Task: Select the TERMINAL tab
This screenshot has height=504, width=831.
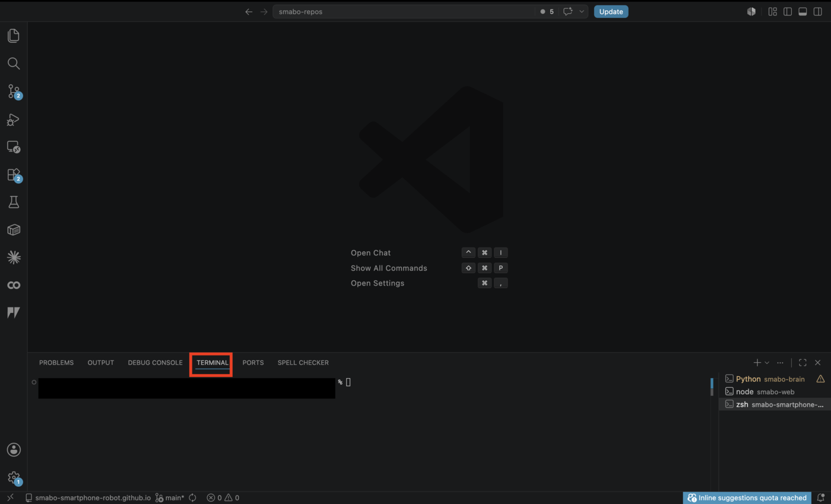Action: pyautogui.click(x=212, y=363)
